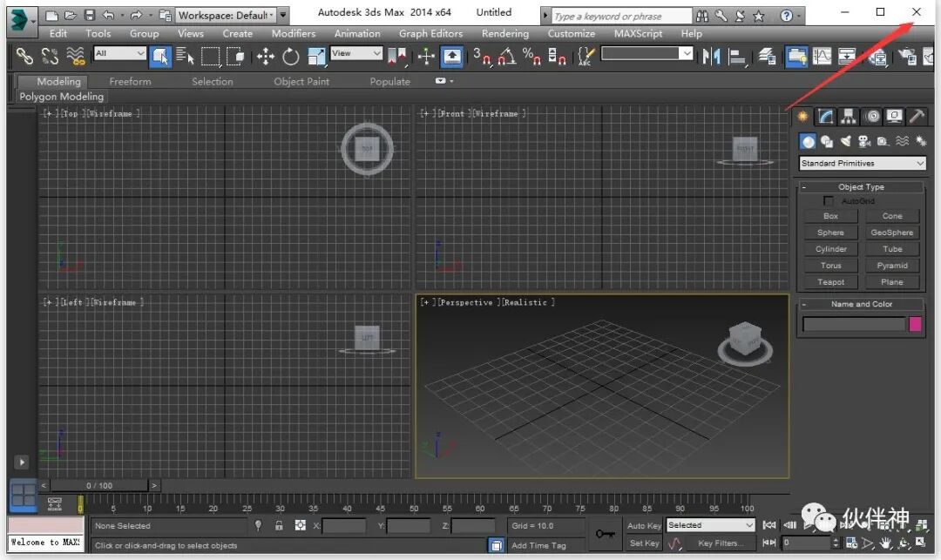The image size is (941, 560).
Task: Open the MAXScript menu
Action: coord(638,34)
